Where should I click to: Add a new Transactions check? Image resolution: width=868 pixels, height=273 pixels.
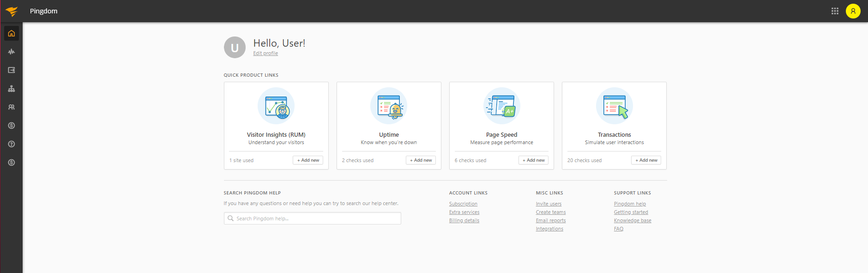click(646, 160)
